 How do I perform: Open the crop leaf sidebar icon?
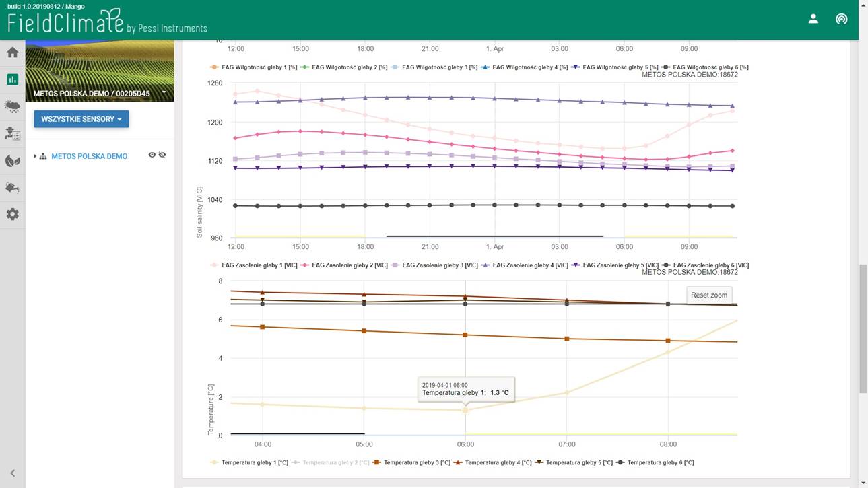tap(12, 160)
